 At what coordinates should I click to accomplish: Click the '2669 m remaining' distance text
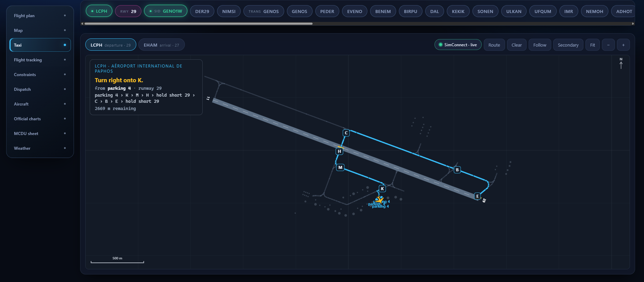[x=115, y=109]
